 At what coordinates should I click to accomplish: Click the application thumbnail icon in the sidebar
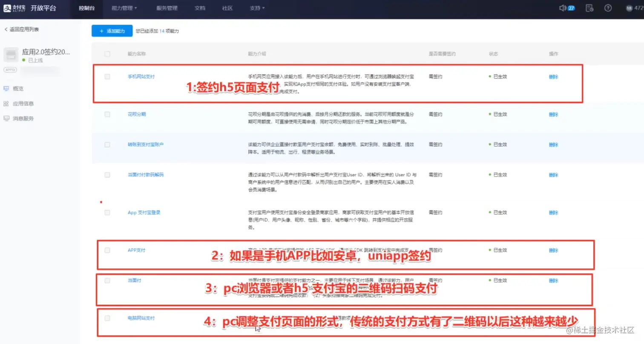11,55
